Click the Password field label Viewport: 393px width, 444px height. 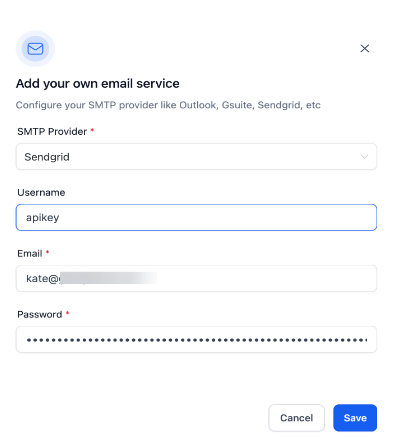coord(40,314)
